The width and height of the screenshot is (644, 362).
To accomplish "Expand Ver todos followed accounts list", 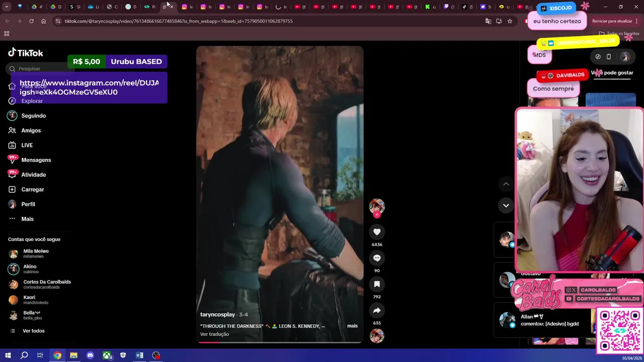I will 33,331.
